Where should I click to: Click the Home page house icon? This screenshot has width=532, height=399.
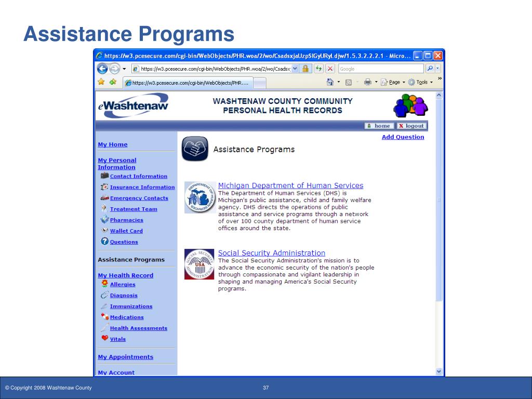330,82
